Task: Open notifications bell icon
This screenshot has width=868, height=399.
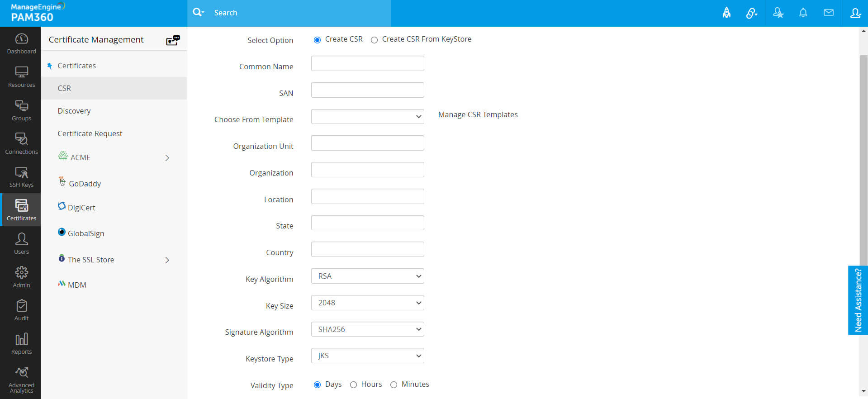Action: pos(803,13)
